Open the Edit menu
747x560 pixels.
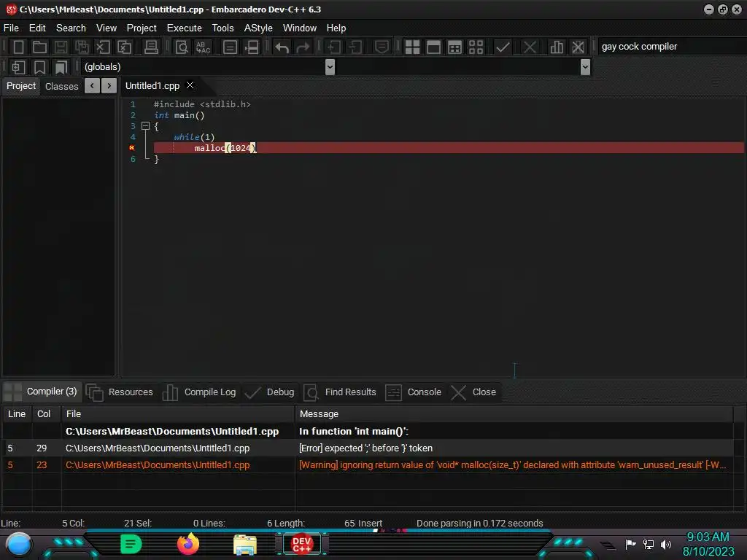click(x=37, y=28)
